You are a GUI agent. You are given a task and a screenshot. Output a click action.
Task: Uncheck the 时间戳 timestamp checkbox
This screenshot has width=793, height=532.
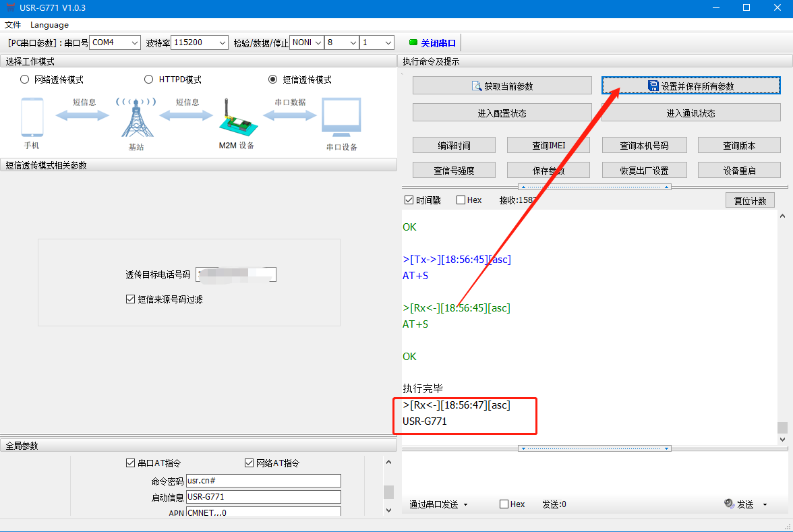coord(409,200)
